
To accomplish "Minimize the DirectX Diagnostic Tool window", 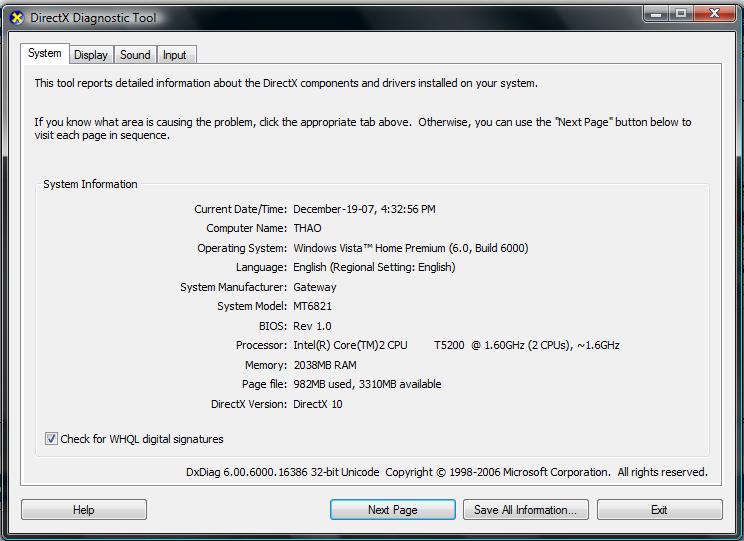I will point(657,13).
